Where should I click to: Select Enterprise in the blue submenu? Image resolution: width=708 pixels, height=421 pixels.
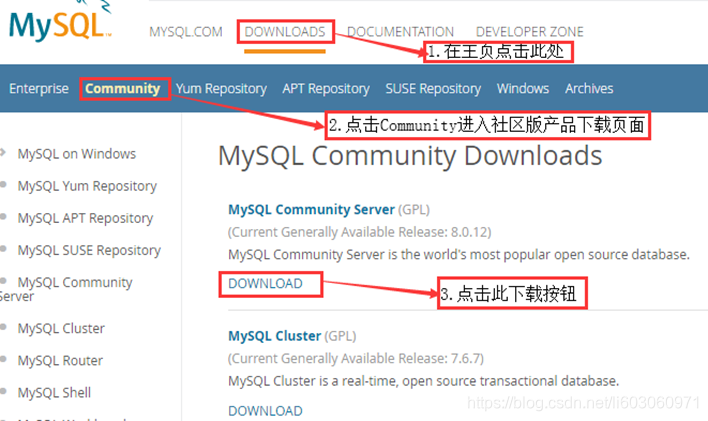click(39, 89)
